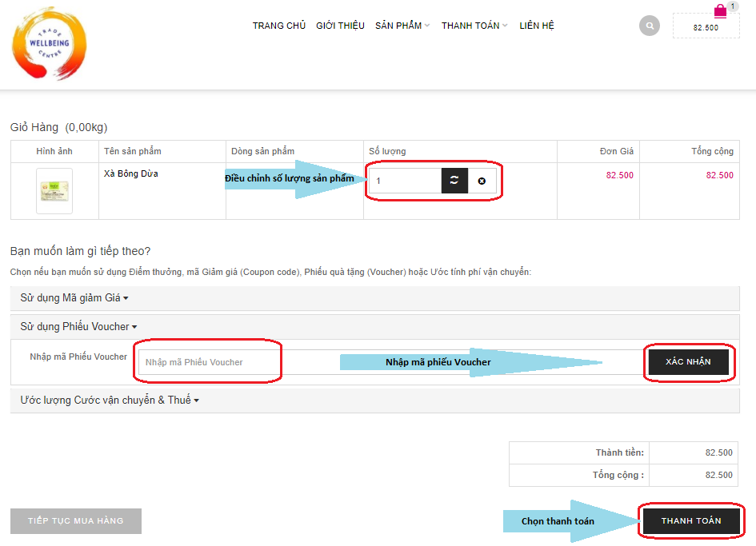This screenshot has width=756, height=546.
Task: Open the GIỚI THIỆU page
Action: click(x=340, y=26)
